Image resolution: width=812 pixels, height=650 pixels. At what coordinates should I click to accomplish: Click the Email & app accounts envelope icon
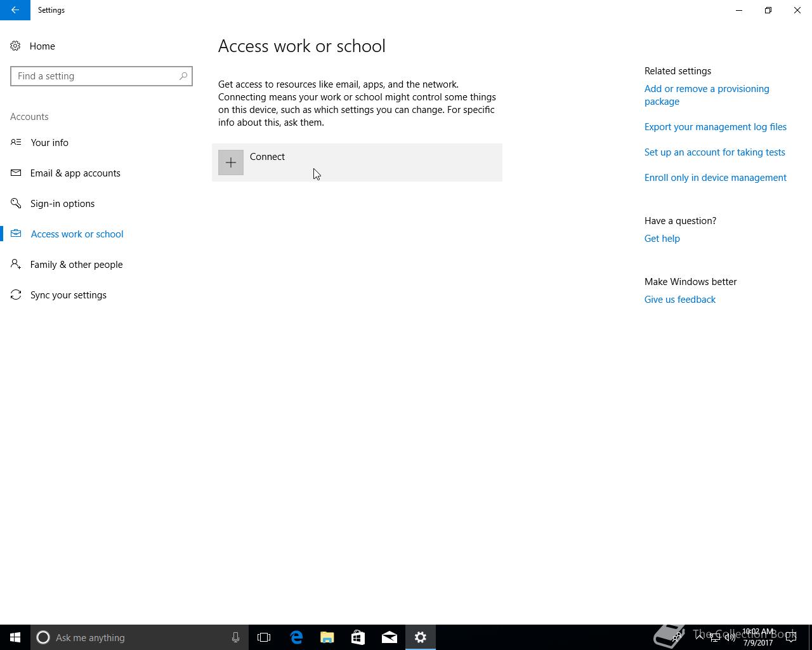(x=16, y=173)
